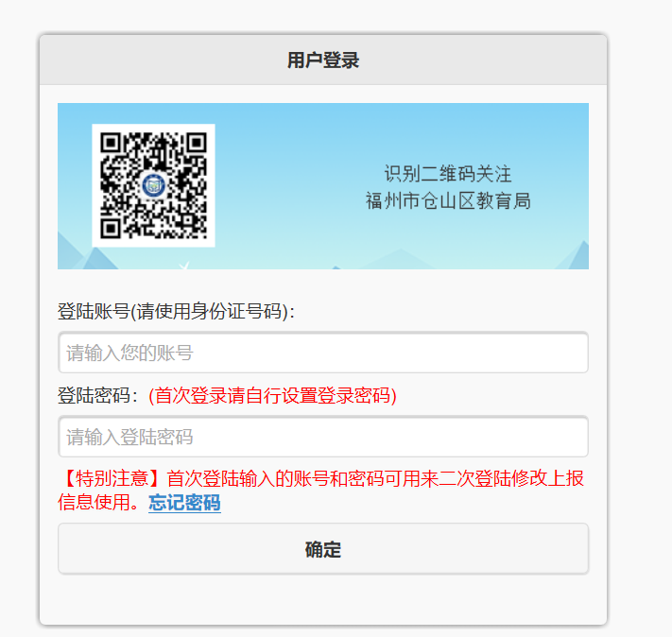Click the QR code bottom-left finder square
Image resolution: width=672 pixels, height=637 pixels.
pyautogui.click(x=111, y=228)
